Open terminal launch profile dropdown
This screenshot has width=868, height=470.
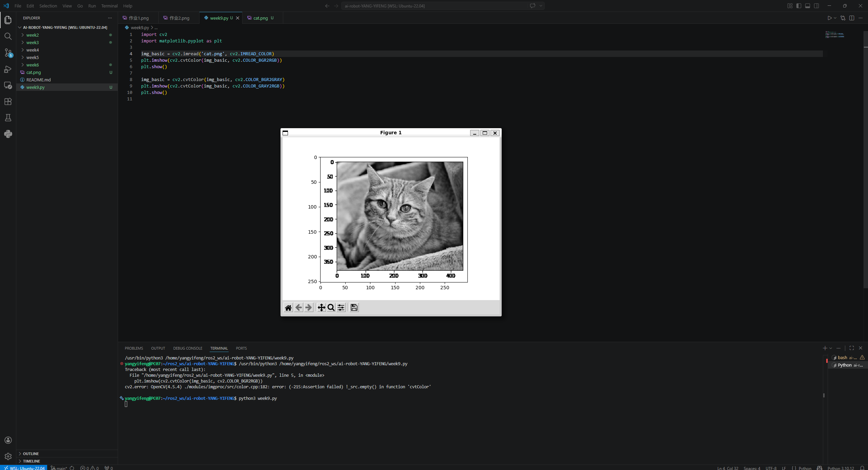click(x=831, y=348)
